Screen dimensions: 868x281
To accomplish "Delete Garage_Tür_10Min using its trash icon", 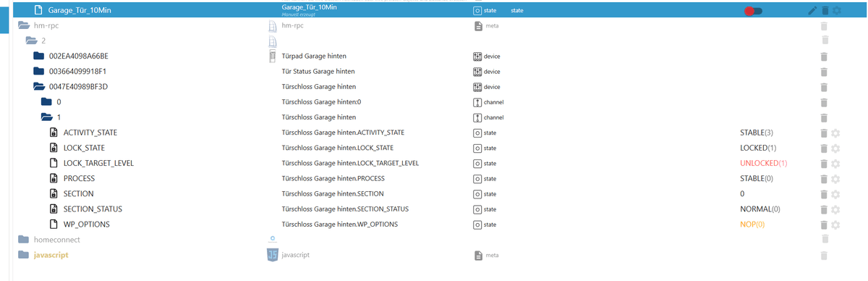I will pyautogui.click(x=825, y=11).
